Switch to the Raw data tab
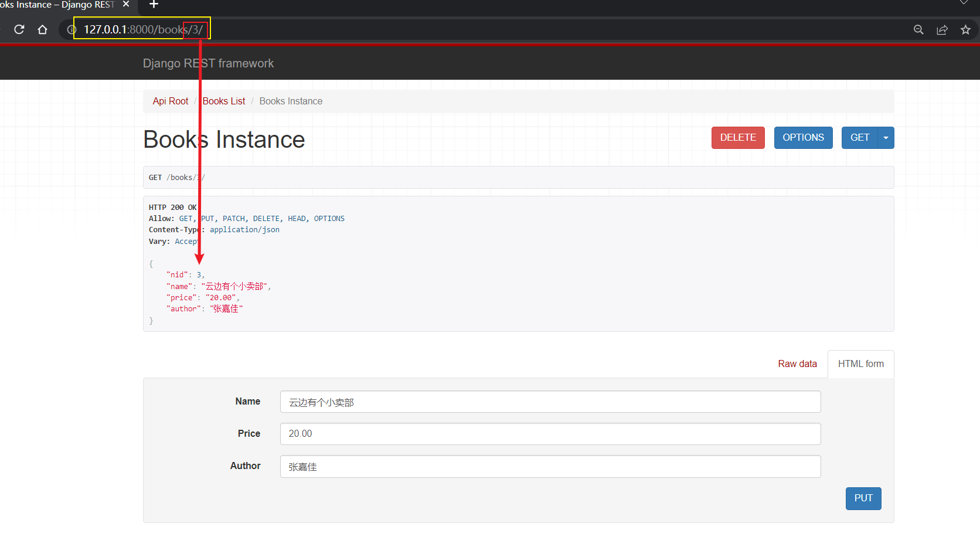Image resolution: width=980 pixels, height=557 pixels. click(797, 364)
